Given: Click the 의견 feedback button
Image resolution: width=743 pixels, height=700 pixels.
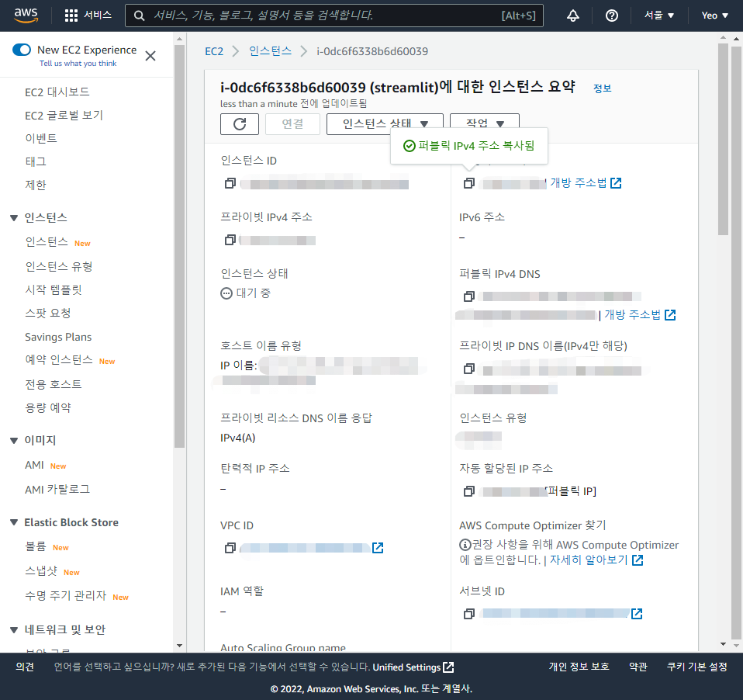Looking at the screenshot, I should click(x=25, y=667).
